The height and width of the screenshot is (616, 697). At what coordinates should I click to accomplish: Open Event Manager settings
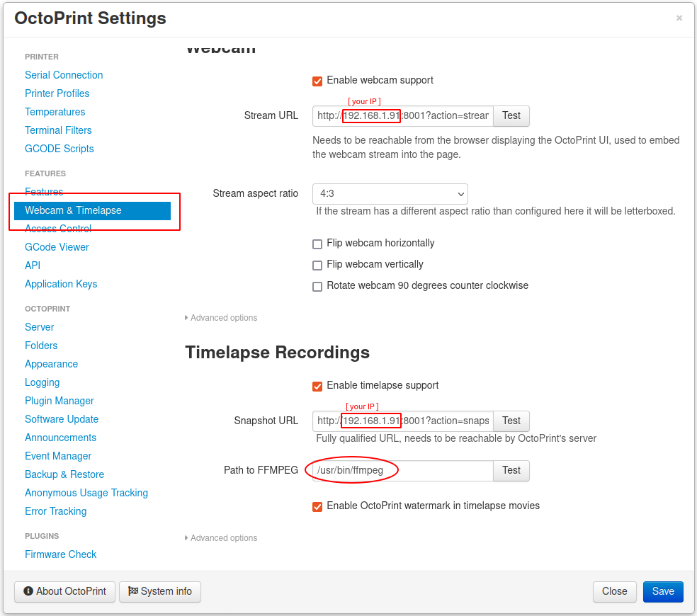click(58, 457)
